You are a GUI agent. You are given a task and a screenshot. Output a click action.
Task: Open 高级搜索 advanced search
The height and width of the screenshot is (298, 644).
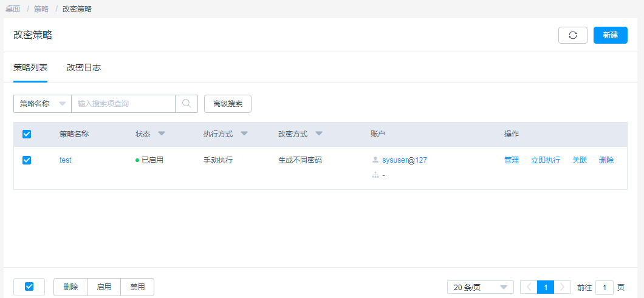228,104
